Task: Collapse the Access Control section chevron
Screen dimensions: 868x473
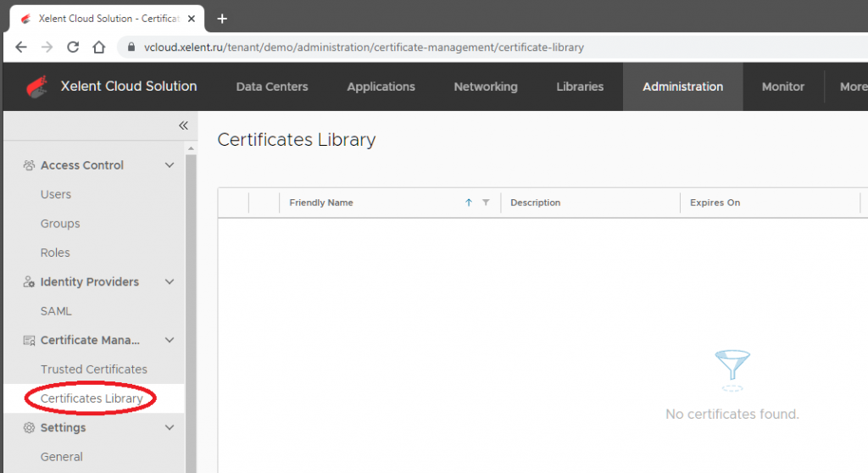Action: click(170, 165)
